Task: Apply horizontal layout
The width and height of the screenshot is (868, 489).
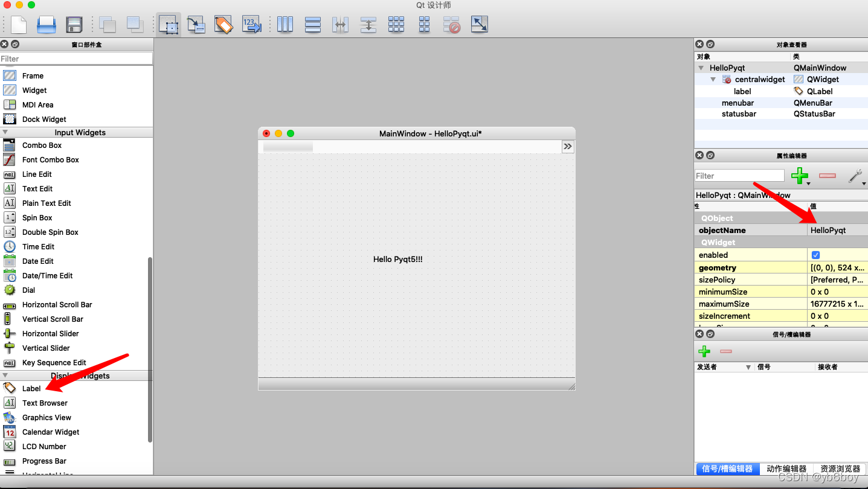Action: tap(285, 24)
